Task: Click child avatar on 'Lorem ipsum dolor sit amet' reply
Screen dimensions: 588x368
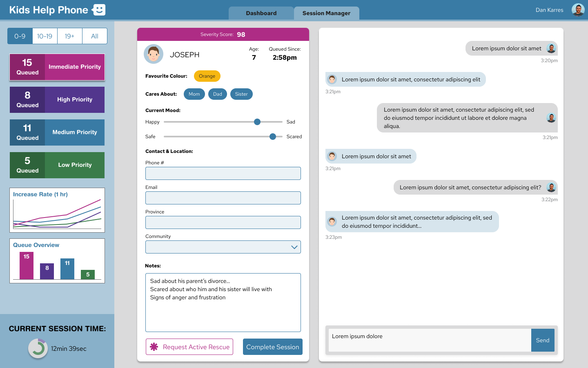Action: coord(332,156)
